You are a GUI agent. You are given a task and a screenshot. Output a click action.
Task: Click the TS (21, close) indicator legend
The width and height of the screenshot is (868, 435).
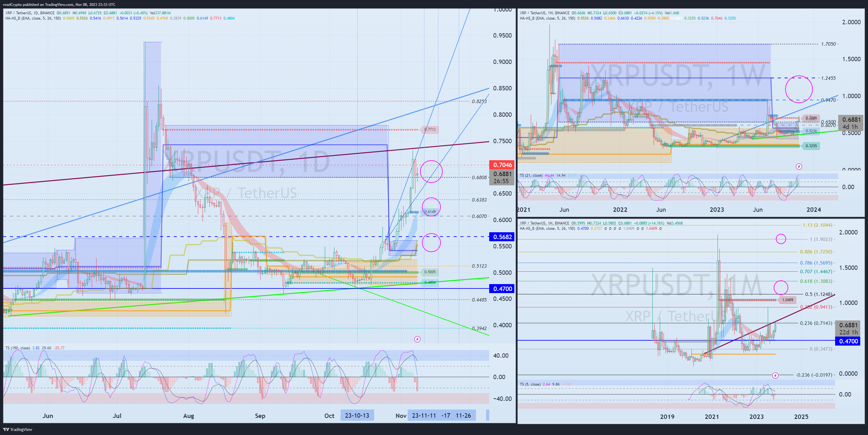(531, 175)
